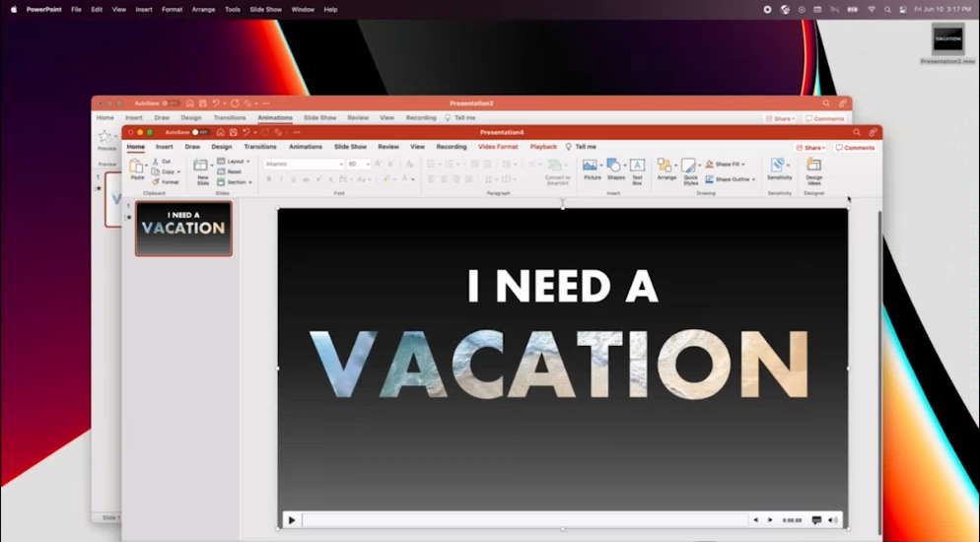Click Tell me search in Presentation4
The width and height of the screenshot is (980, 542).
point(581,147)
